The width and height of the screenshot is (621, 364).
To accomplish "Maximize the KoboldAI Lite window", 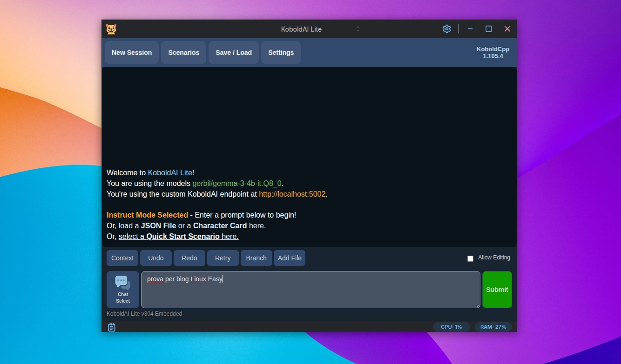I will (489, 29).
